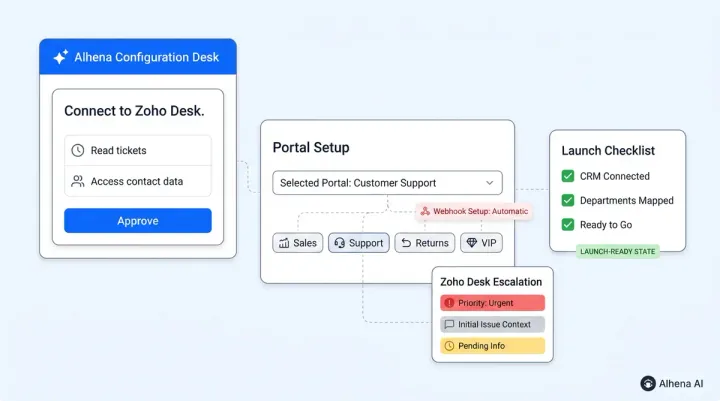Click the gray Initial Issue Context bar
Viewport: 720px width, 401px height.
pos(492,324)
